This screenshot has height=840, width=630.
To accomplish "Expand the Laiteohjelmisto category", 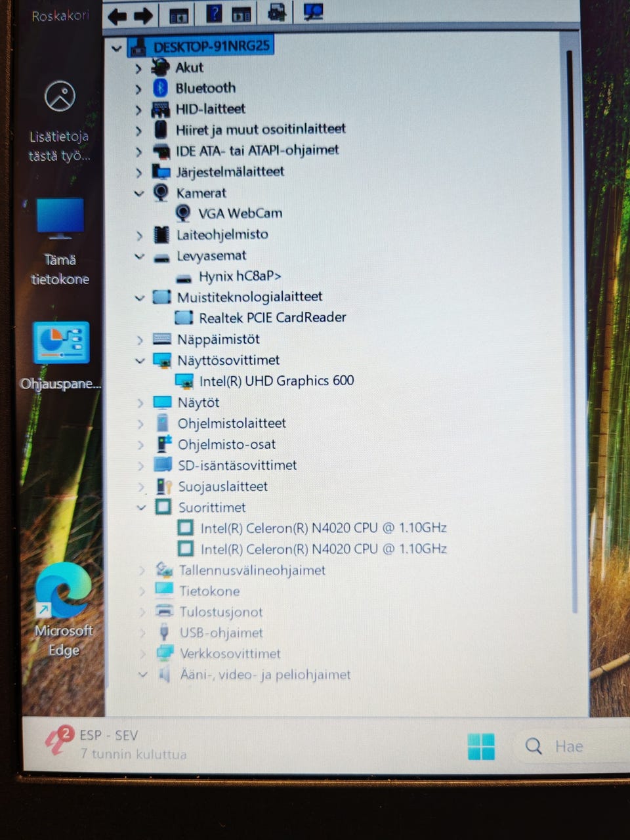I will 139,235.
